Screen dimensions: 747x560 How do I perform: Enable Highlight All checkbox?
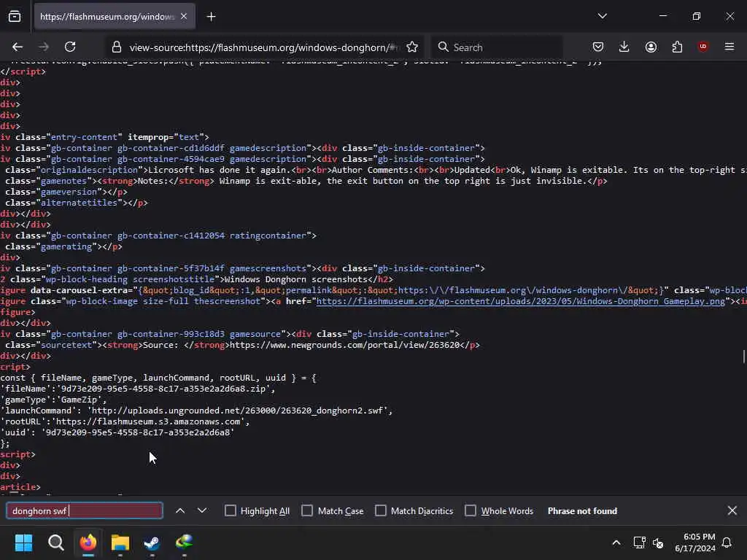230,510
